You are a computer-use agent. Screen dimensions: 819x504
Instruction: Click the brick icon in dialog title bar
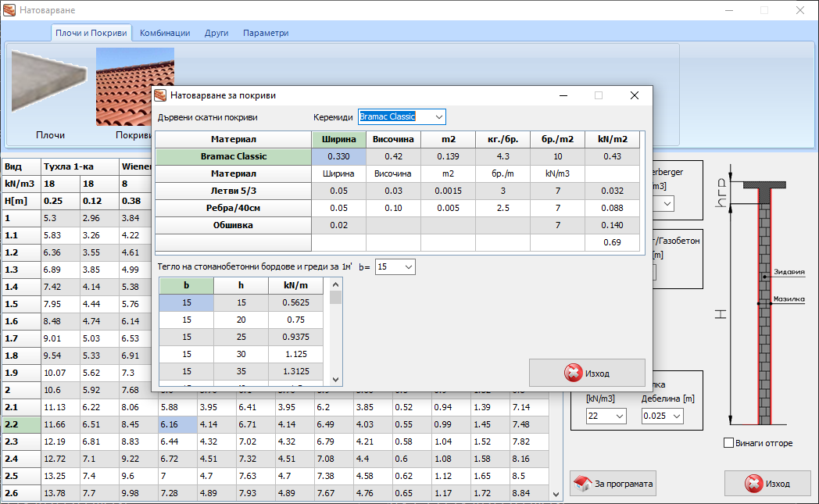click(160, 95)
